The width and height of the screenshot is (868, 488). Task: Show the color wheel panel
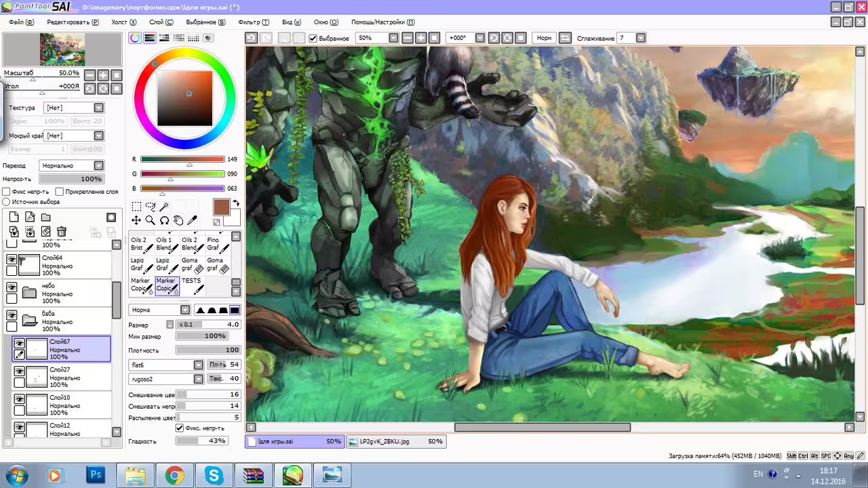[x=135, y=38]
